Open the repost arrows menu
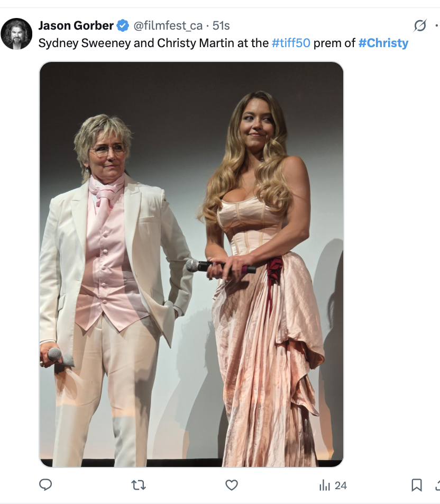Screen dimensions: 440x504 point(139,485)
